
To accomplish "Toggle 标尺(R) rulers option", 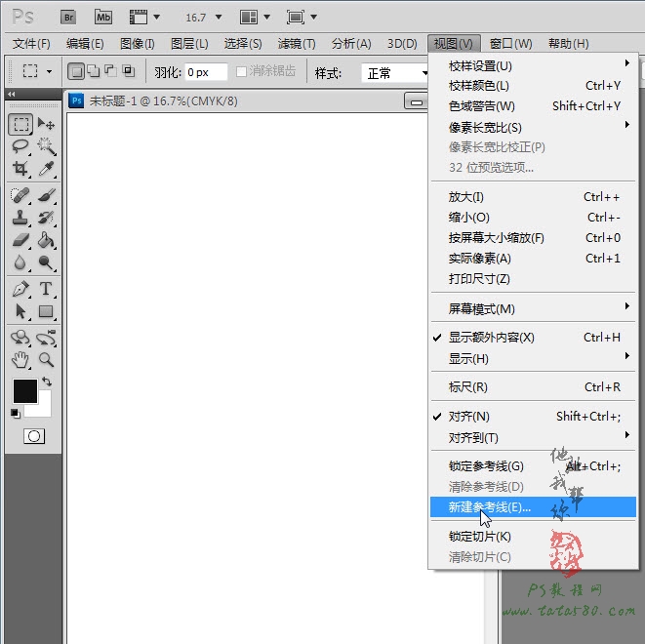I will point(533,387).
